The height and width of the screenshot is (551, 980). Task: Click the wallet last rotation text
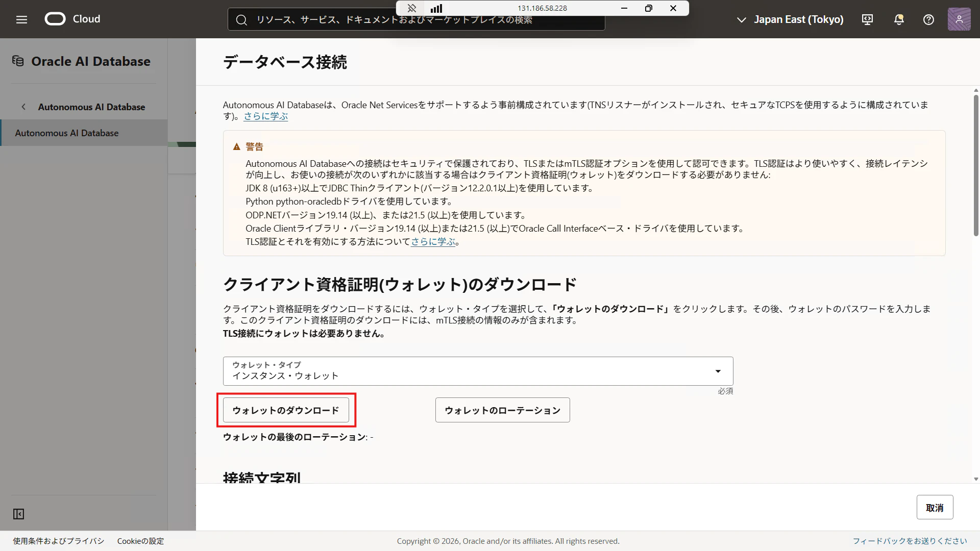298,437
